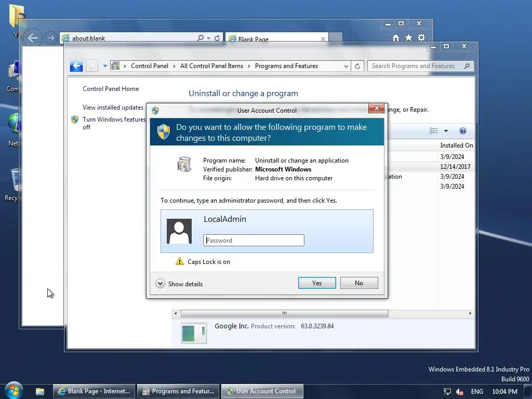This screenshot has width=532, height=399.
Task: Switch to Programs and Features taskbar button
Action: point(178,391)
